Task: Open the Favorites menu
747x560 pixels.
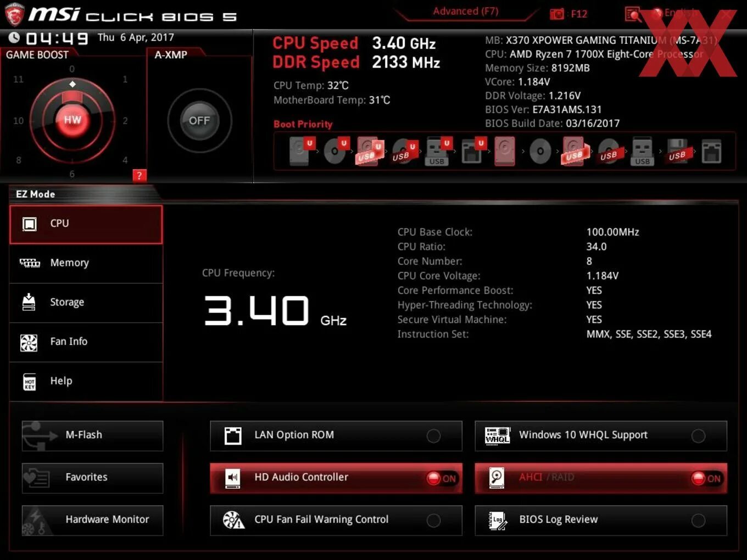Action: tap(92, 478)
